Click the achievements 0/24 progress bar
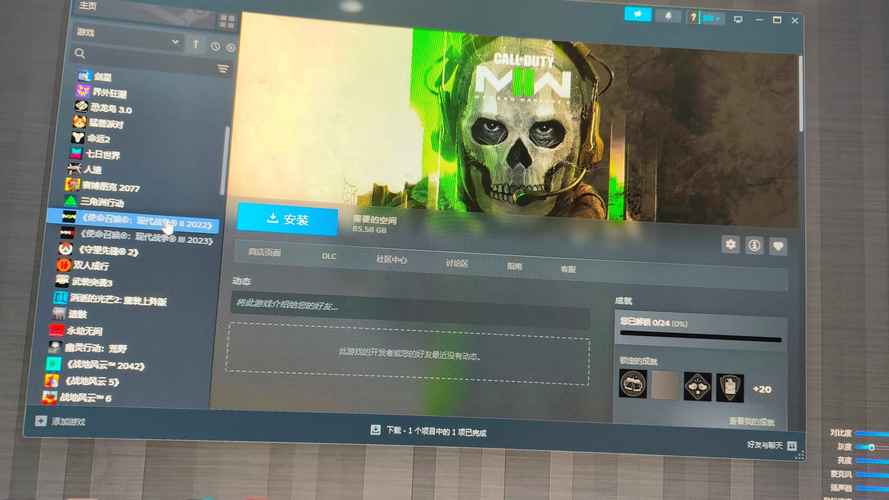 [701, 338]
